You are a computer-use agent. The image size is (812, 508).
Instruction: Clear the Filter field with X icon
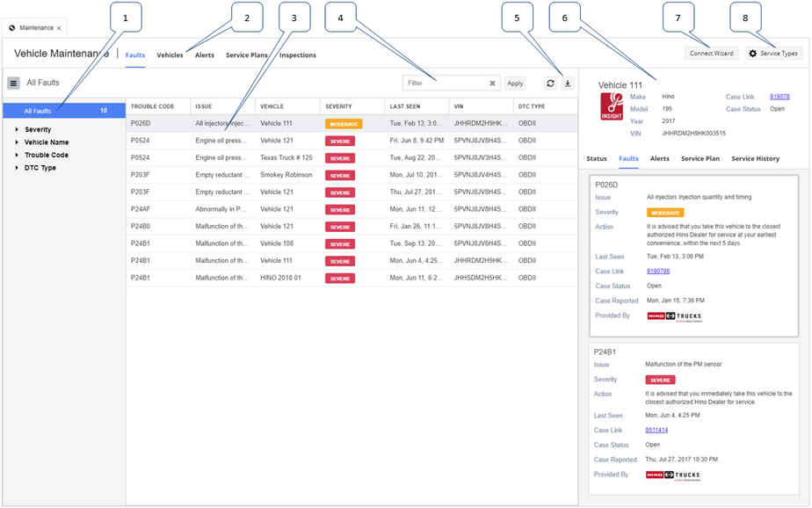[x=492, y=83]
